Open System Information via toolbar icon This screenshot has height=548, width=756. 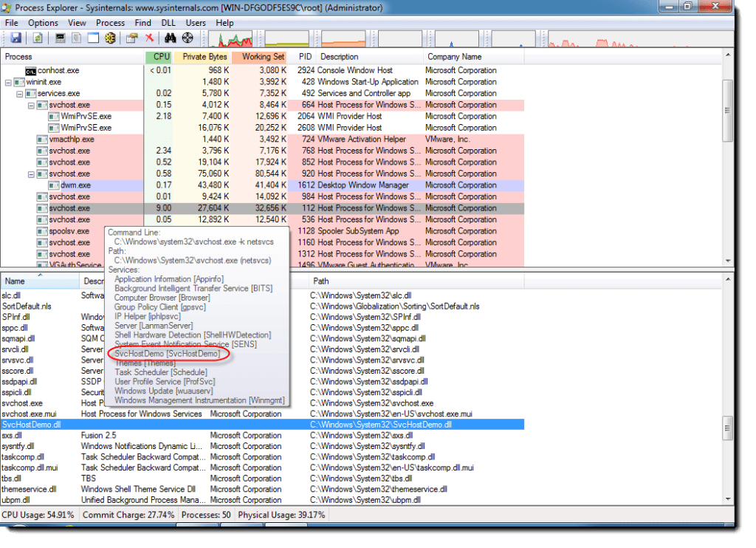point(61,38)
